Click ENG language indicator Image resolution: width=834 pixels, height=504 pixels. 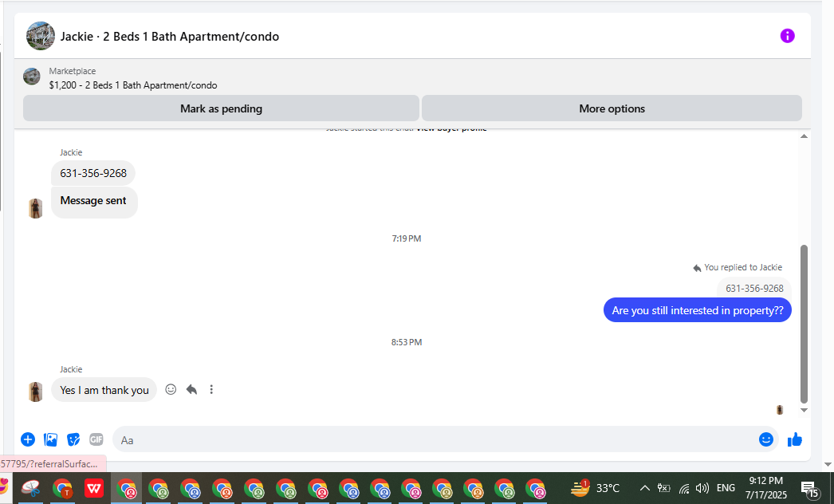pos(726,488)
